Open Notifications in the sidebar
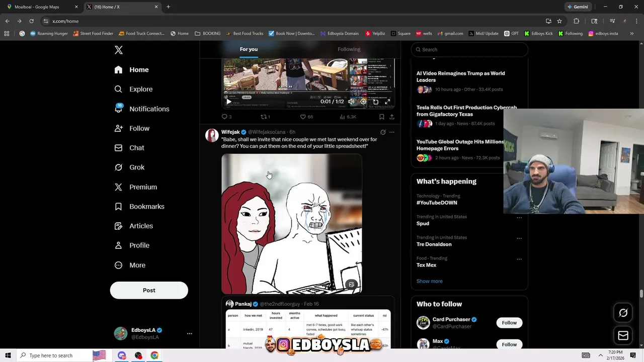Screen dimensions: 644x362 [x=142, y=109]
